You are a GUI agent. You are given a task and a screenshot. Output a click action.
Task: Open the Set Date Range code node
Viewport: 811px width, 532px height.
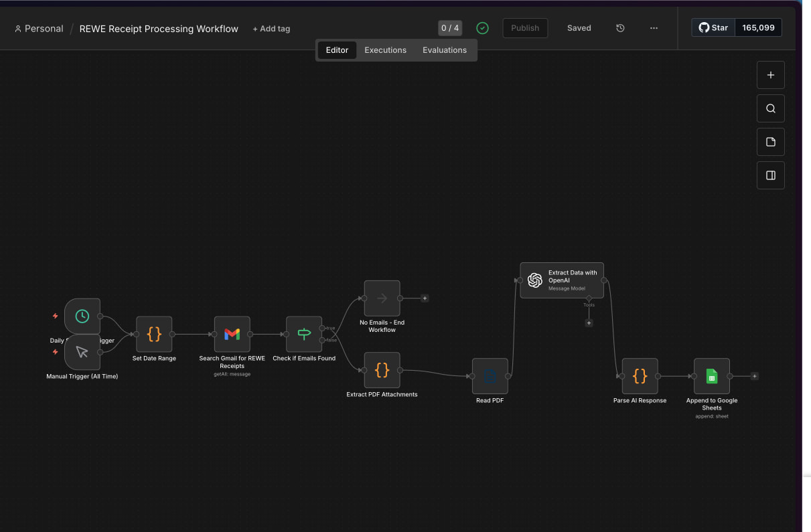click(x=154, y=334)
